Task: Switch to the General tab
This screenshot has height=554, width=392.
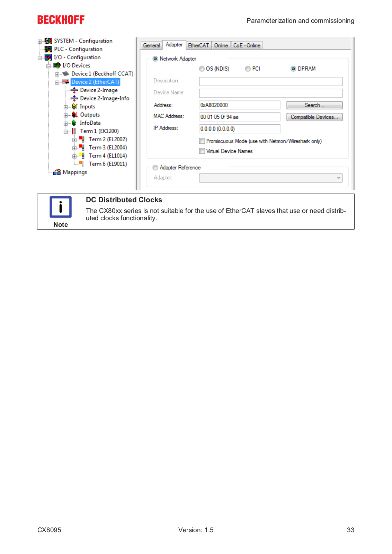Action: (x=152, y=45)
